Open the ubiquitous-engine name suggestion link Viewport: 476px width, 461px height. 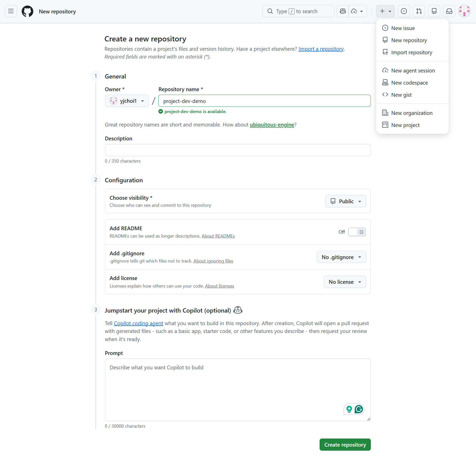(x=272, y=124)
